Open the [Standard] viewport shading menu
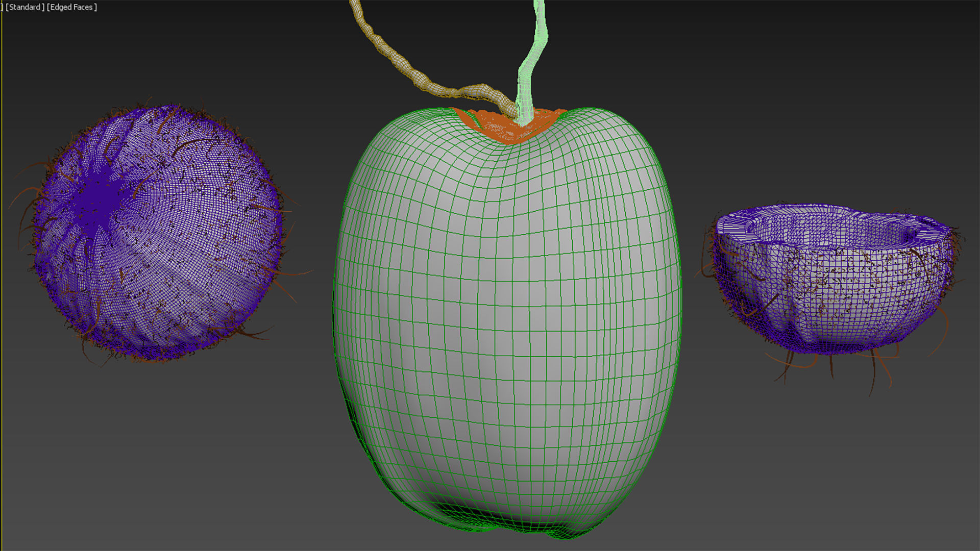The height and width of the screenshot is (551, 980). point(26,7)
